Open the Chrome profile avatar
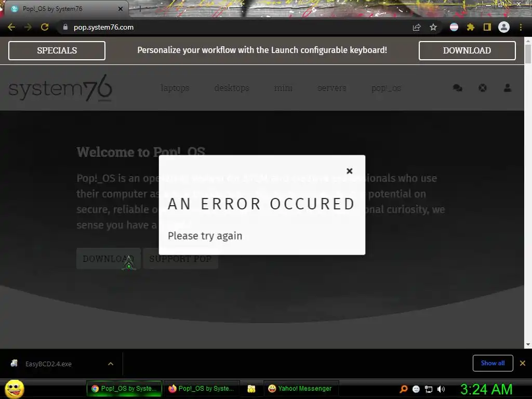This screenshot has width=532, height=399. (x=504, y=27)
